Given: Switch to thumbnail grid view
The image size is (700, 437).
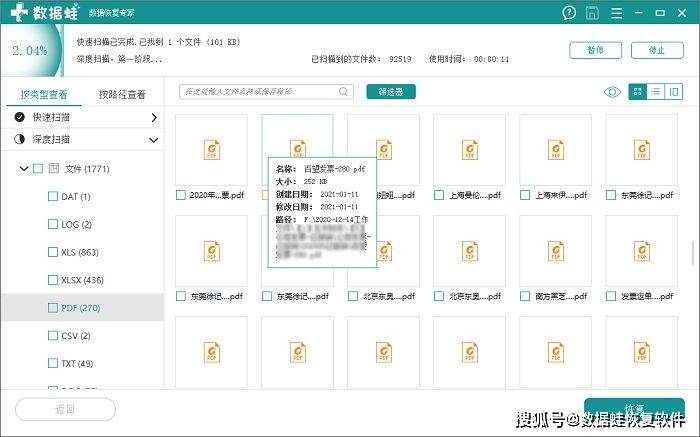Looking at the screenshot, I should tap(637, 92).
